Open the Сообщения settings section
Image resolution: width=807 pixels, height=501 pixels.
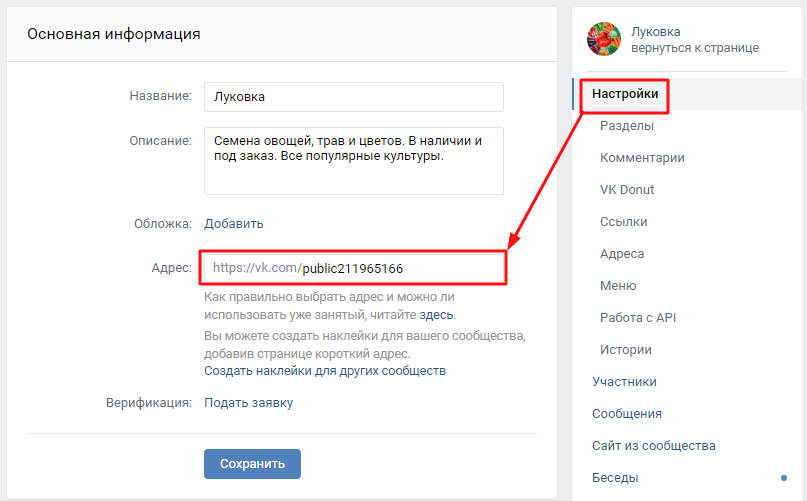click(x=627, y=414)
